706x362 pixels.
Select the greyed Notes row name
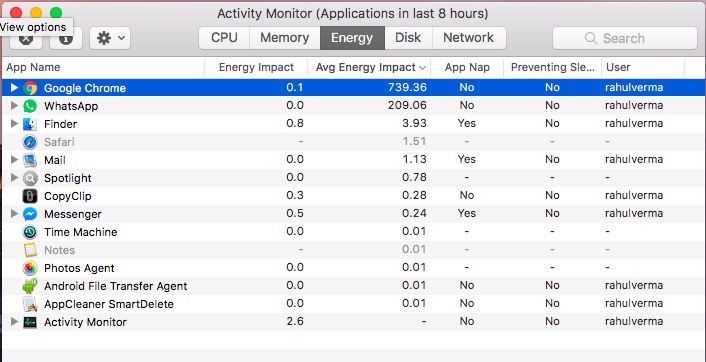59,250
